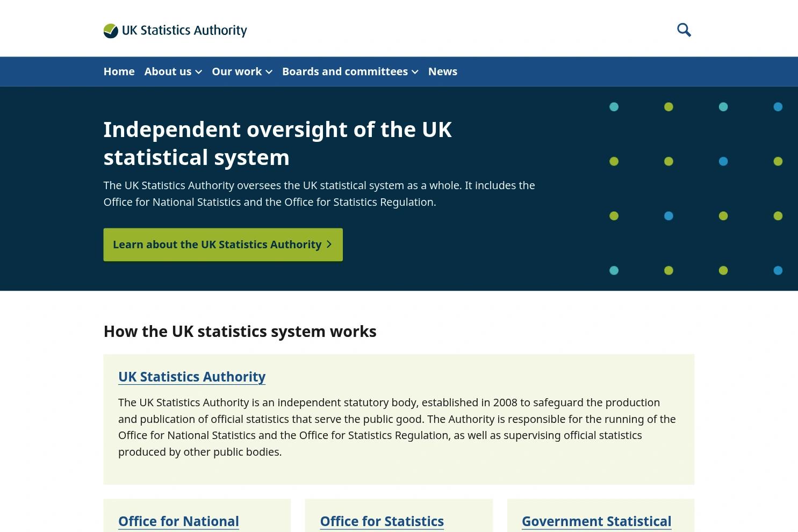Open the Our work menu item

pos(236,71)
